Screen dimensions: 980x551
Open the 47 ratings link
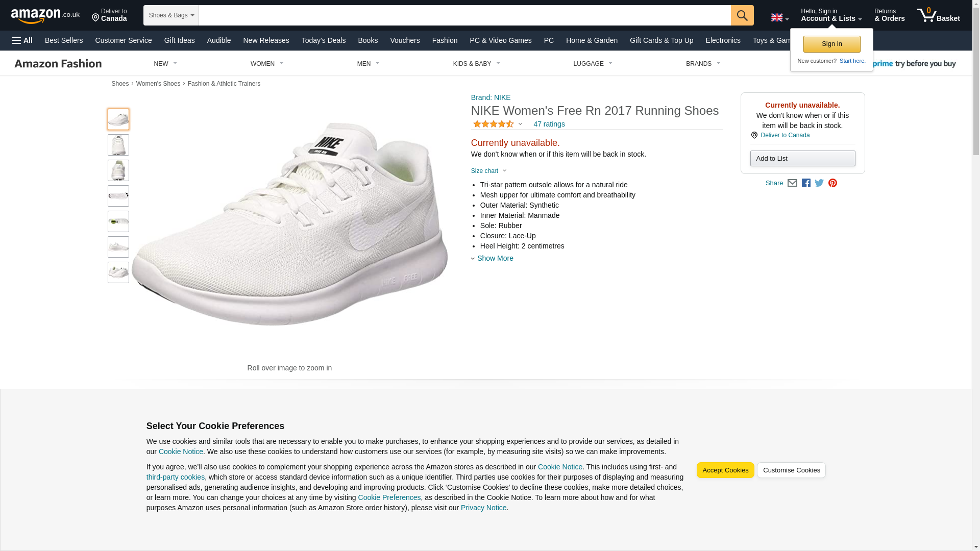[x=549, y=124]
